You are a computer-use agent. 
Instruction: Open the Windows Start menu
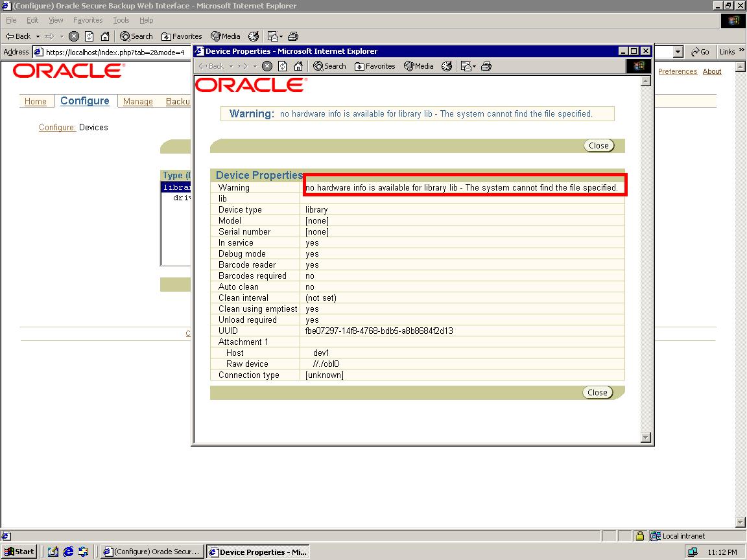tap(19, 552)
